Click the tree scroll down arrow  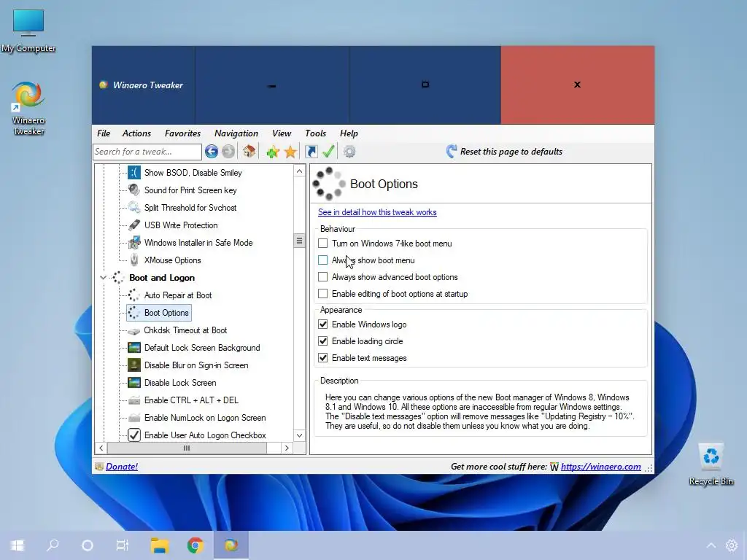click(x=299, y=435)
